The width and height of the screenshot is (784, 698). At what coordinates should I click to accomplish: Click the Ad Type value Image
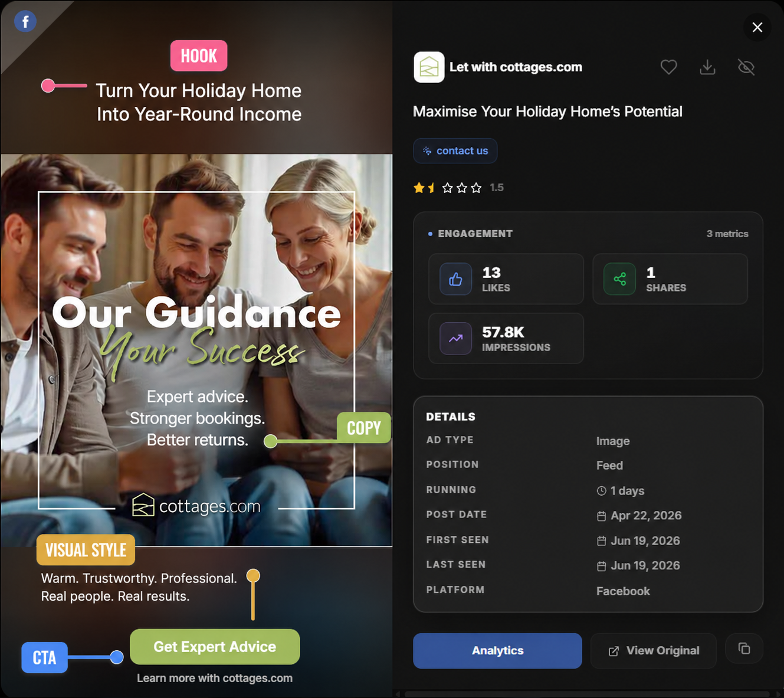coord(613,441)
